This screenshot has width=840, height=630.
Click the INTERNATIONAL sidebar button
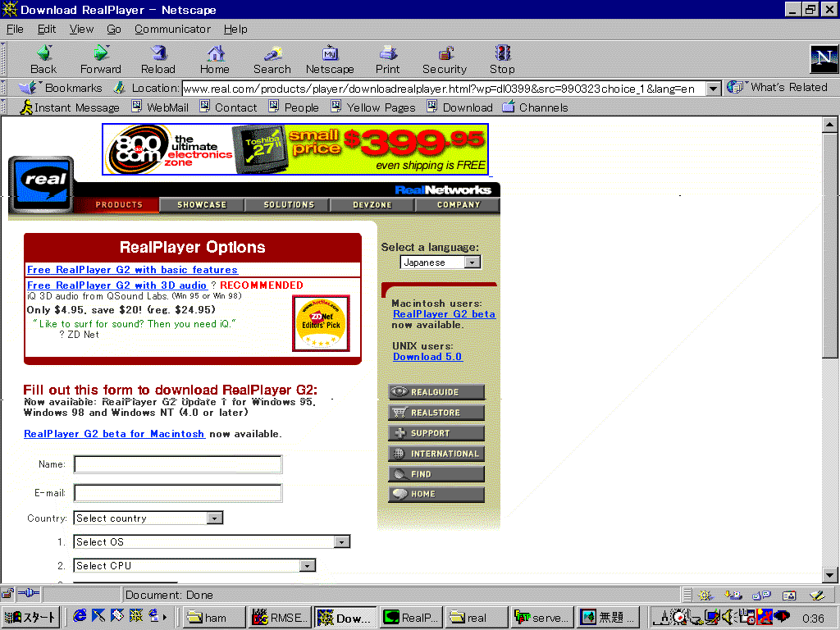coord(436,453)
